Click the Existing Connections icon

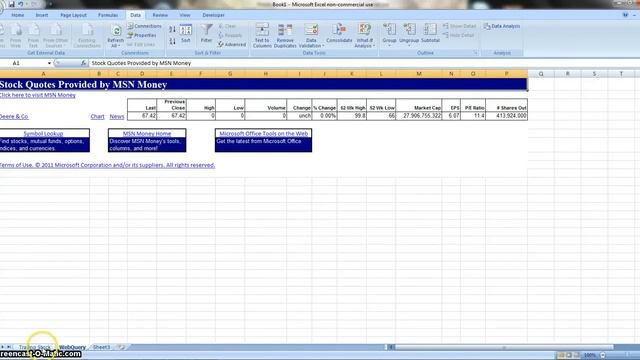(x=87, y=36)
